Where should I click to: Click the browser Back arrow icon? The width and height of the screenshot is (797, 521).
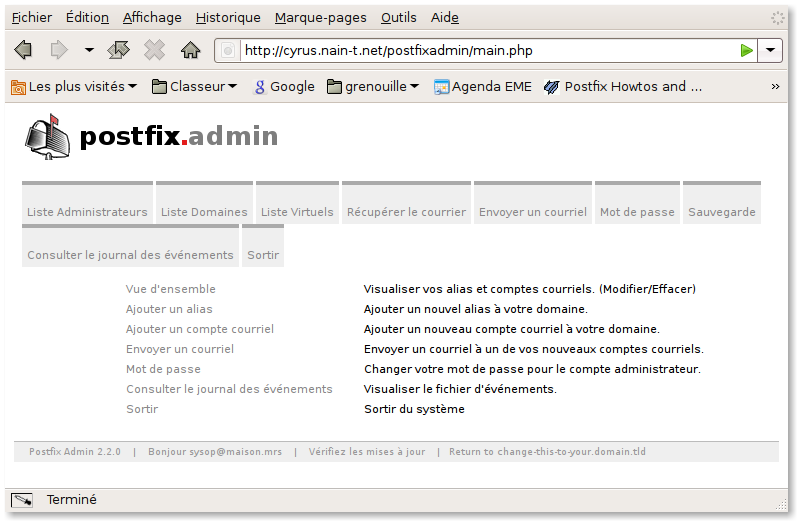pos(24,50)
